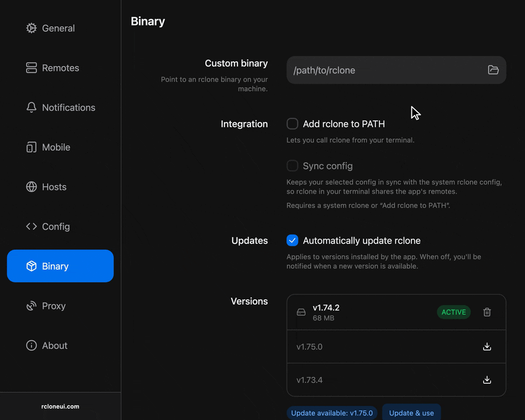Click the Config code brackets icon
The image size is (525, 420).
coord(31,227)
